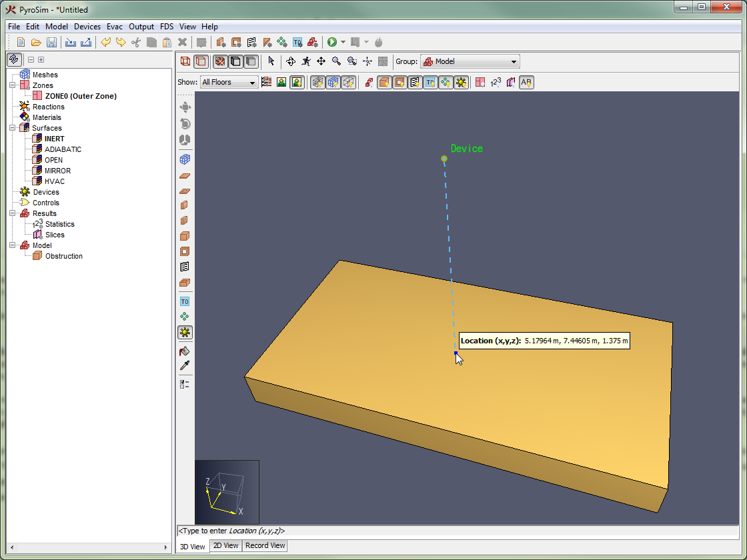Toggle Realistic textured rendering mode
This screenshot has height=560, width=747.
coord(220,61)
